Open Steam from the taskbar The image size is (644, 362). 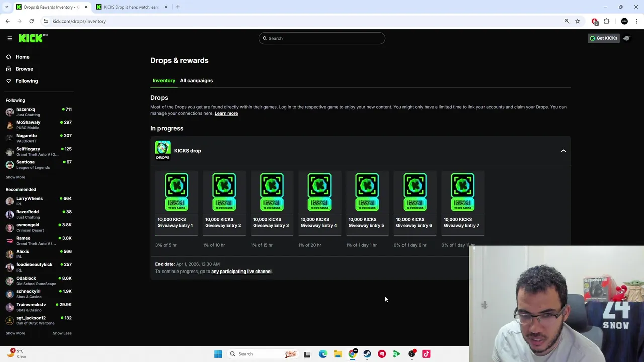click(x=367, y=354)
